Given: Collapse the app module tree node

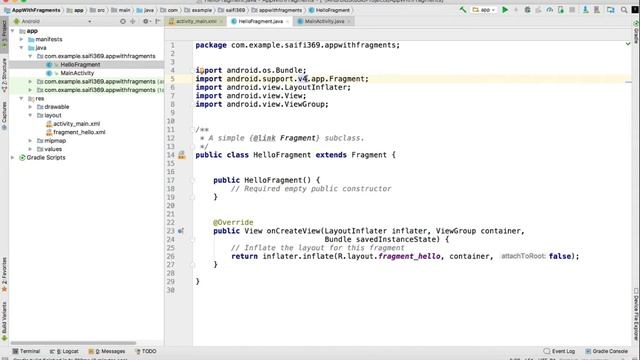Looking at the screenshot, I should [13, 31].
